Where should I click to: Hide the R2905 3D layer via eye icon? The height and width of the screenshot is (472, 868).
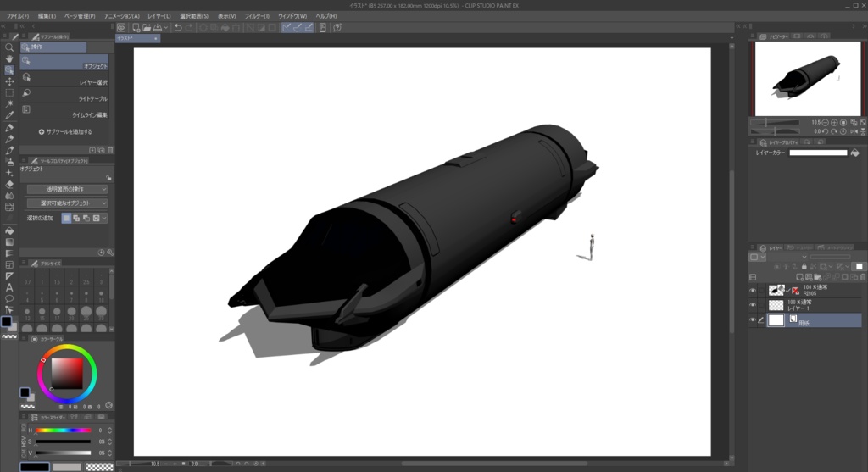tap(753, 290)
